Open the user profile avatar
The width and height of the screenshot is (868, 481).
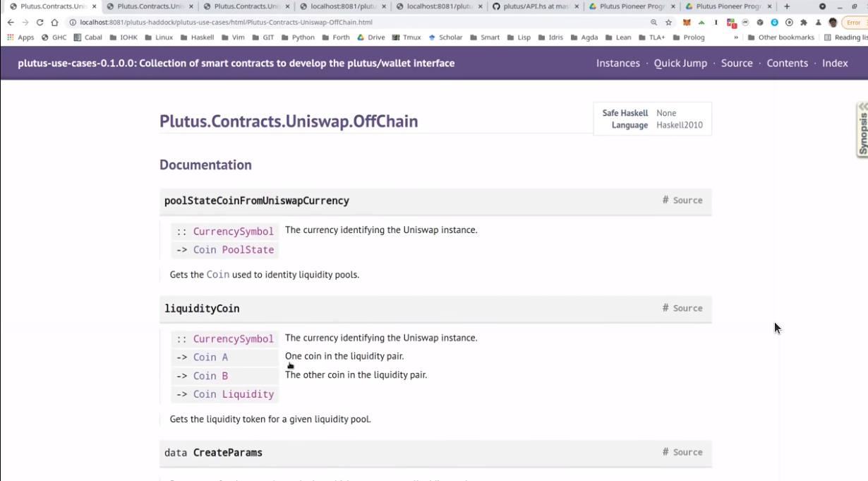point(833,23)
